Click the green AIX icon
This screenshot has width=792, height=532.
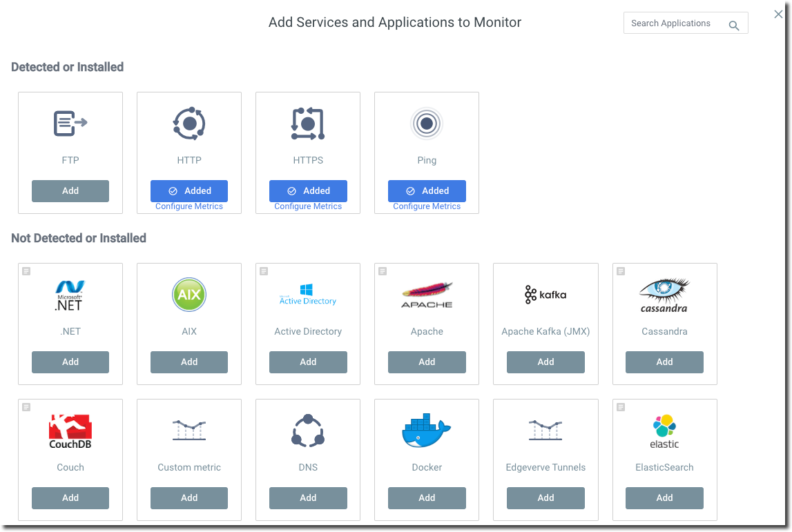(x=189, y=295)
